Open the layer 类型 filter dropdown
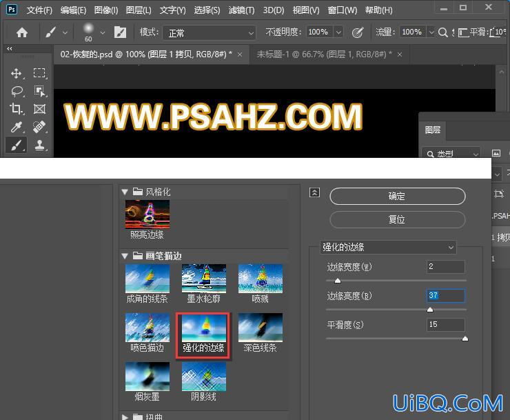 coord(451,153)
